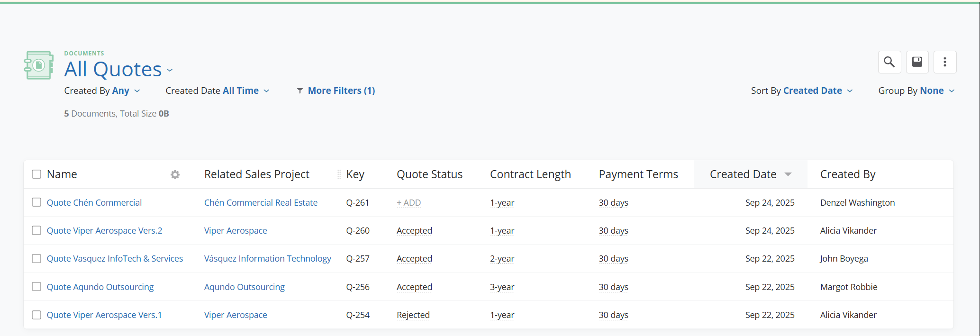
Task: Open the Vásquez Information Technology project link
Action: [x=267, y=259]
